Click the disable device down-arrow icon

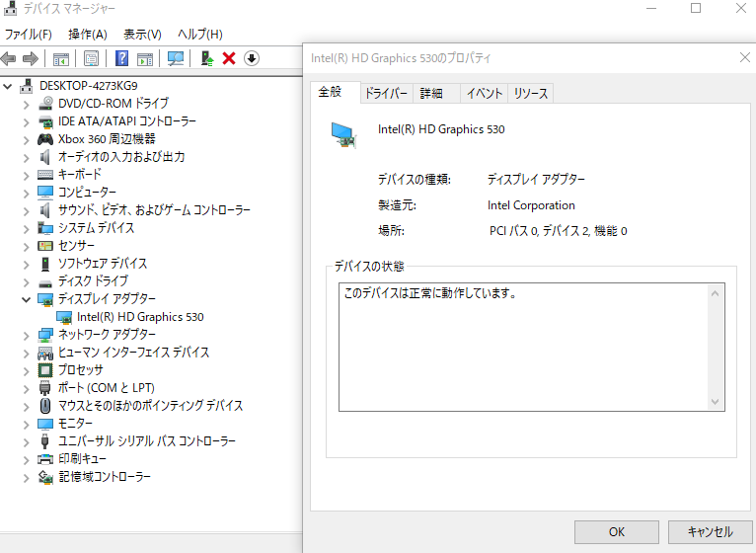click(252, 58)
